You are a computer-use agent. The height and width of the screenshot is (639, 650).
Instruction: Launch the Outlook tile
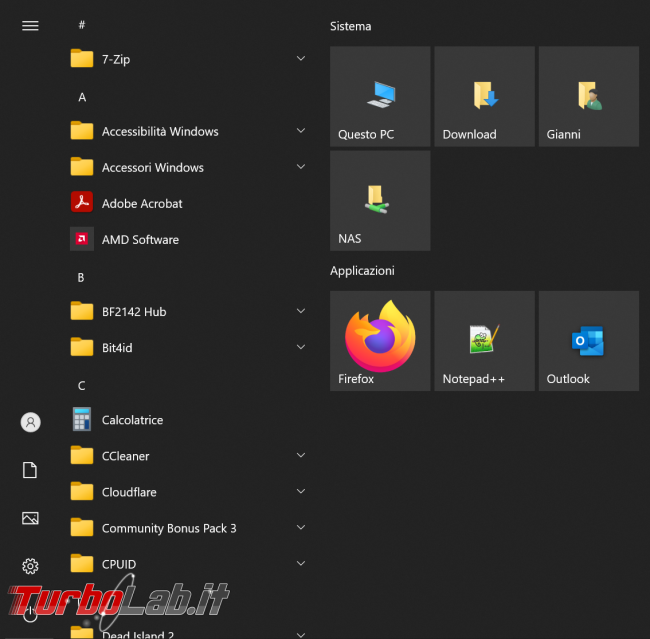coord(589,341)
